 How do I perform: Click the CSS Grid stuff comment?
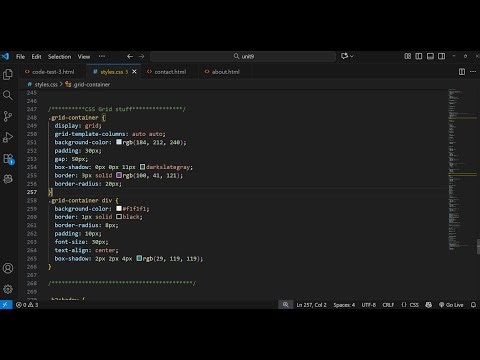click(x=117, y=109)
